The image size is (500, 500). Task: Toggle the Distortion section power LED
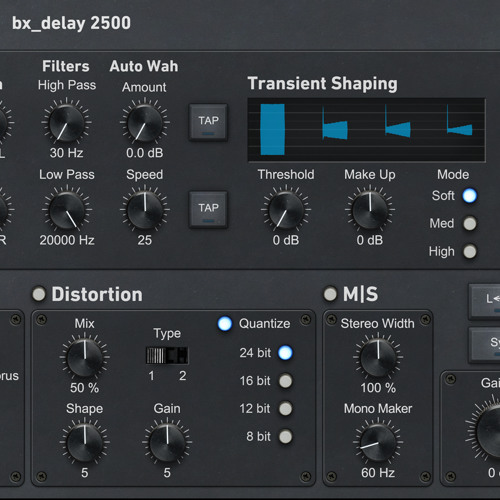pos(39,294)
